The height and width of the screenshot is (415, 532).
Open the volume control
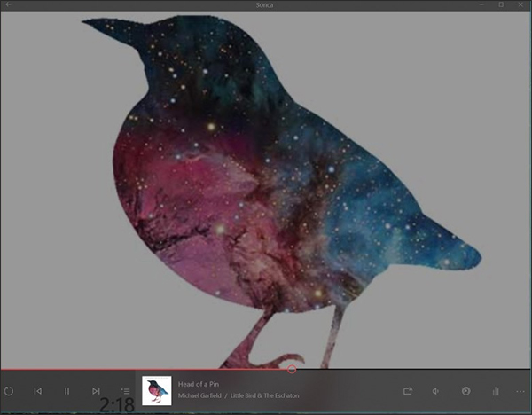pos(436,391)
